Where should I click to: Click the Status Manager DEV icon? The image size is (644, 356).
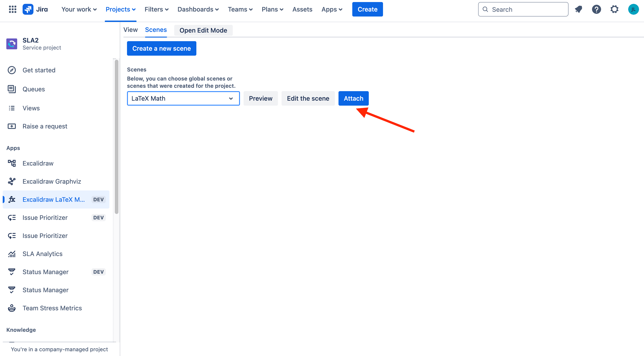click(x=12, y=272)
